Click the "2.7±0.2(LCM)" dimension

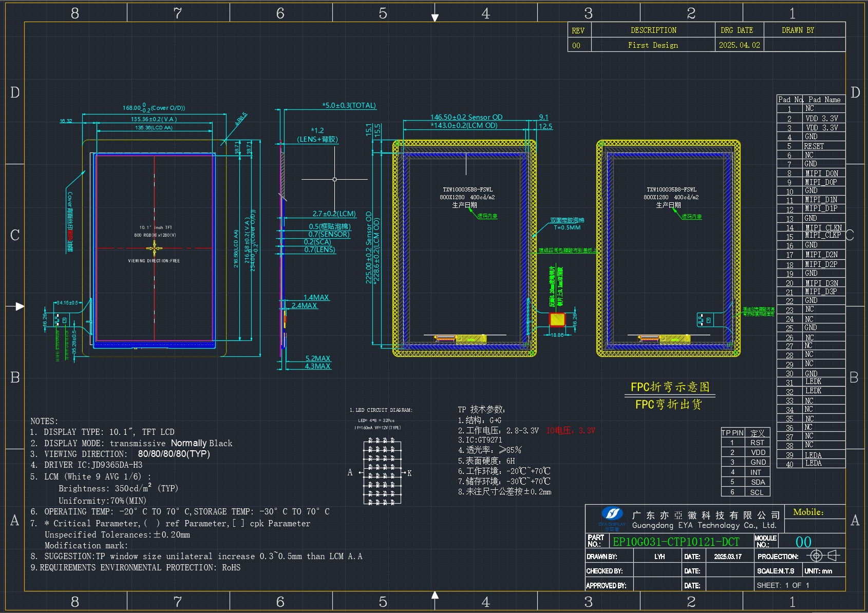pyautogui.click(x=334, y=214)
